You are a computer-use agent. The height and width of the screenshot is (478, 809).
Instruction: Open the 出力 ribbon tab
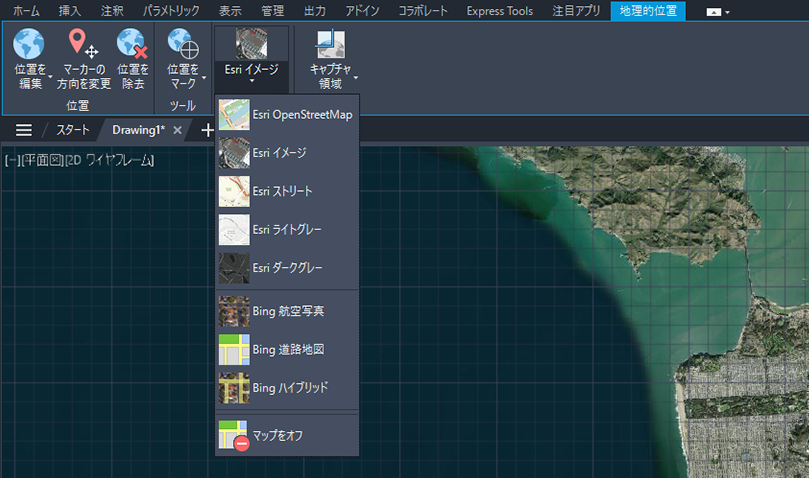coord(314,11)
